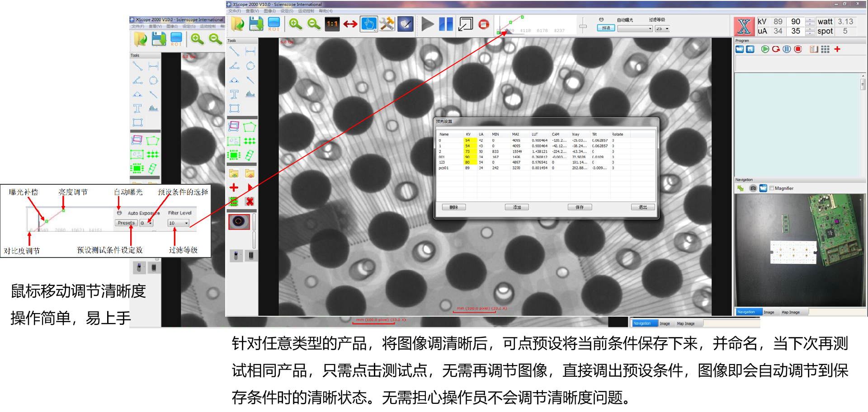Increase the kV value with up stepper

[810, 20]
